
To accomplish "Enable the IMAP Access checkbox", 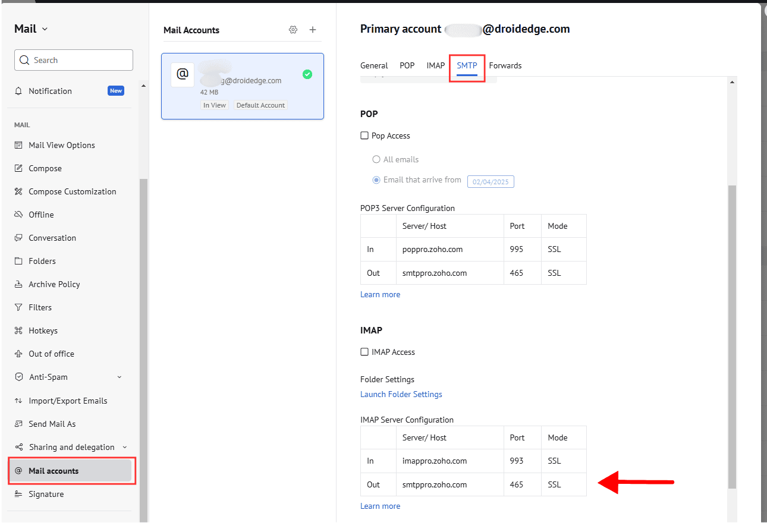I will tap(364, 352).
